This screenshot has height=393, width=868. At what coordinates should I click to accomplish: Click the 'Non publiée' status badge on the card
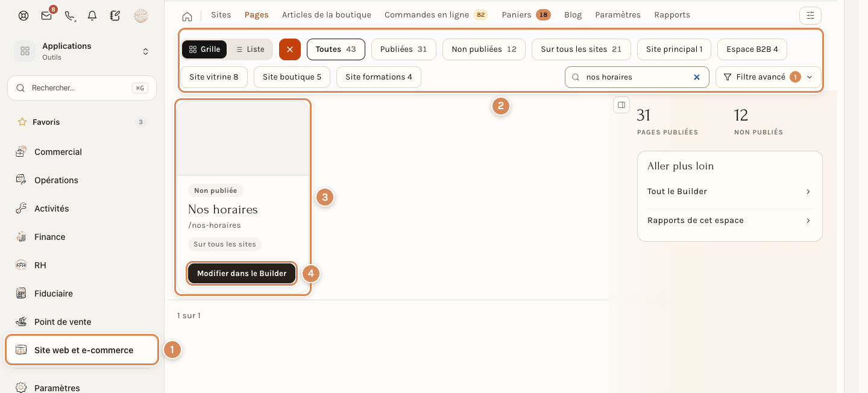(216, 190)
